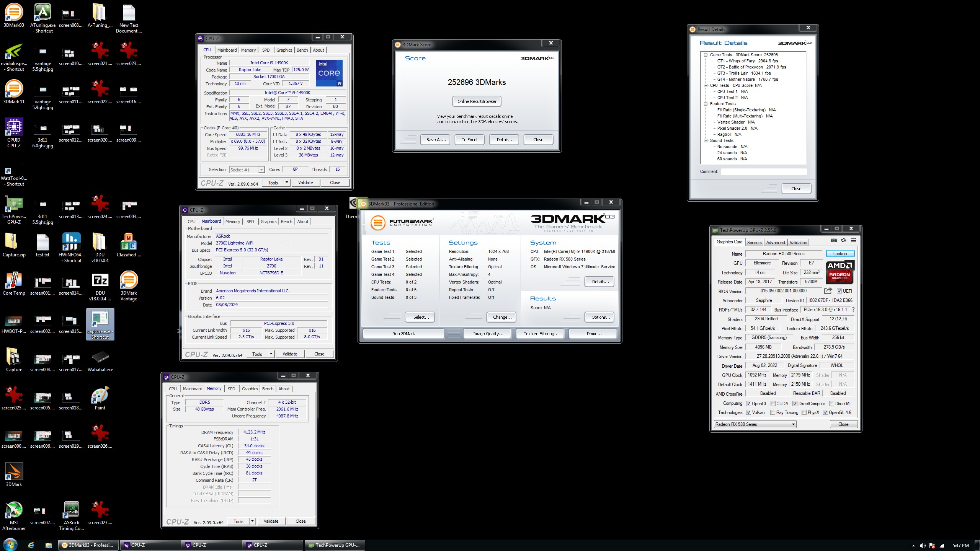Toggle the Vulkan checkbox
980x551 pixels.
[748, 412]
